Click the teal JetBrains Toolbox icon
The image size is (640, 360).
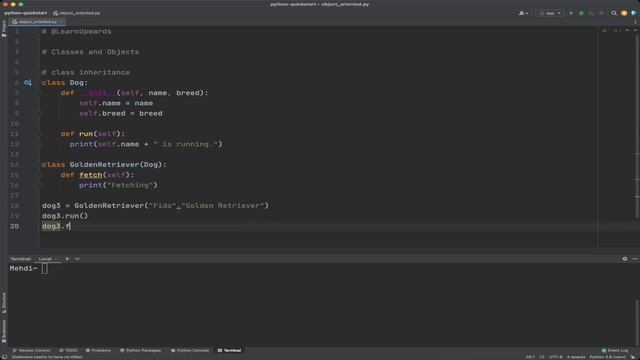pyautogui.click(x=633, y=13)
